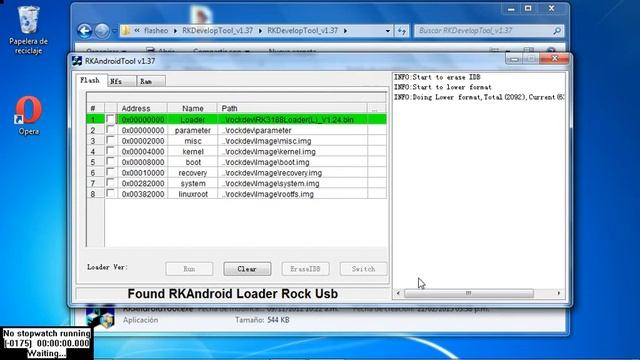Click the 'linuxroot' name cell

192,194
